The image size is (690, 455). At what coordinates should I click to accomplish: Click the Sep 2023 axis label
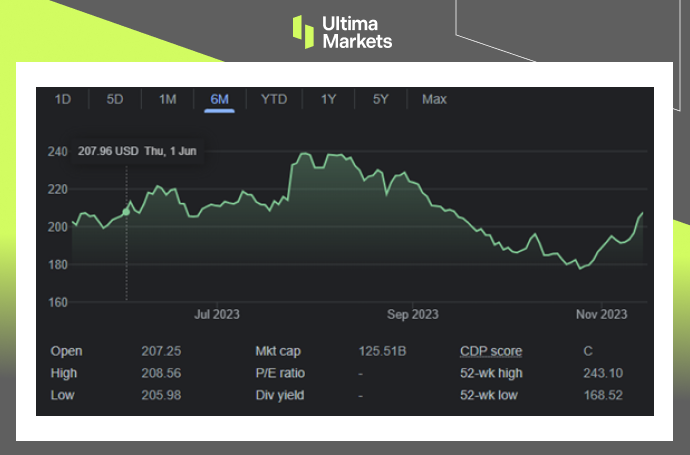(411, 314)
